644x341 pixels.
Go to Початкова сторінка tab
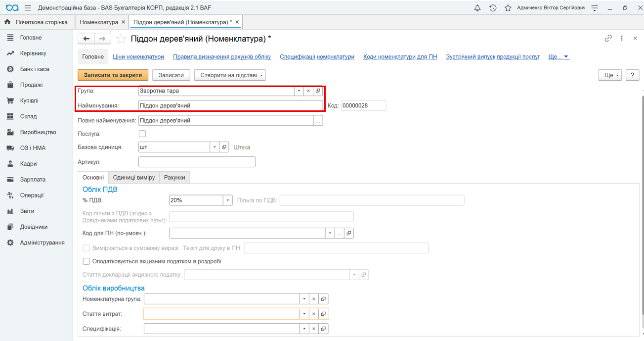37,22
